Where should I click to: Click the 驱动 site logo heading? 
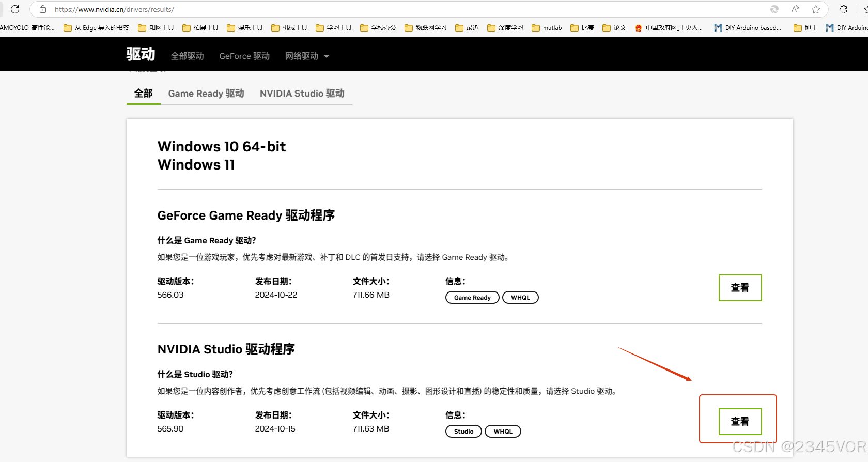[x=141, y=54]
